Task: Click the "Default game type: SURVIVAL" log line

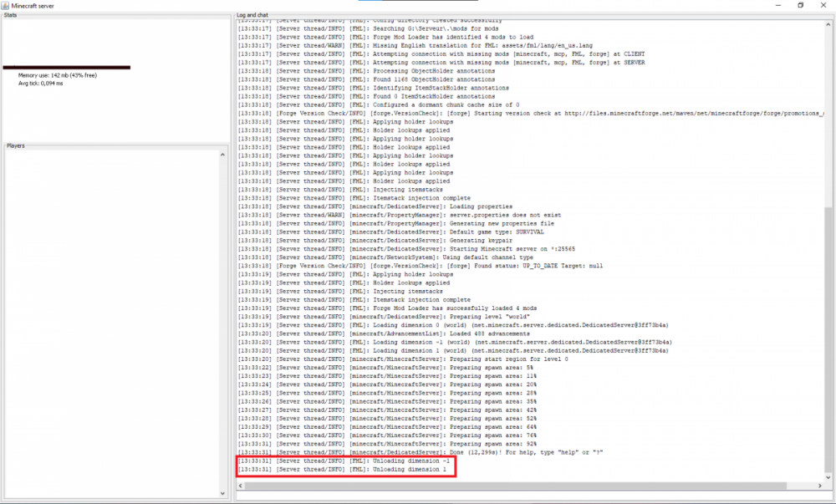Action: coord(390,232)
